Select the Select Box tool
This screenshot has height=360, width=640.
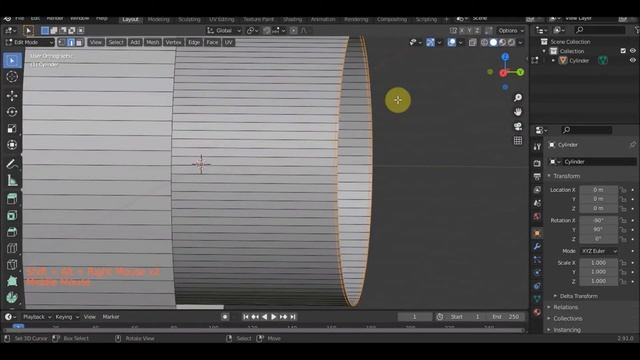(12, 60)
